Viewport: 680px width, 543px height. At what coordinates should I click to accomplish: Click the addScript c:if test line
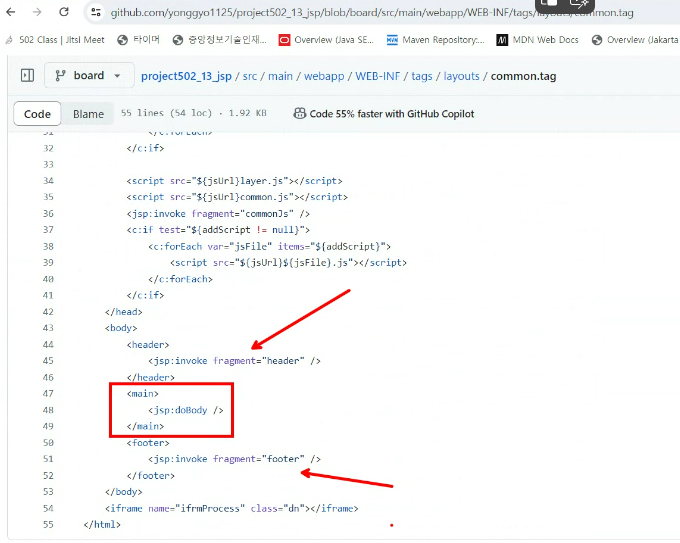(218, 230)
